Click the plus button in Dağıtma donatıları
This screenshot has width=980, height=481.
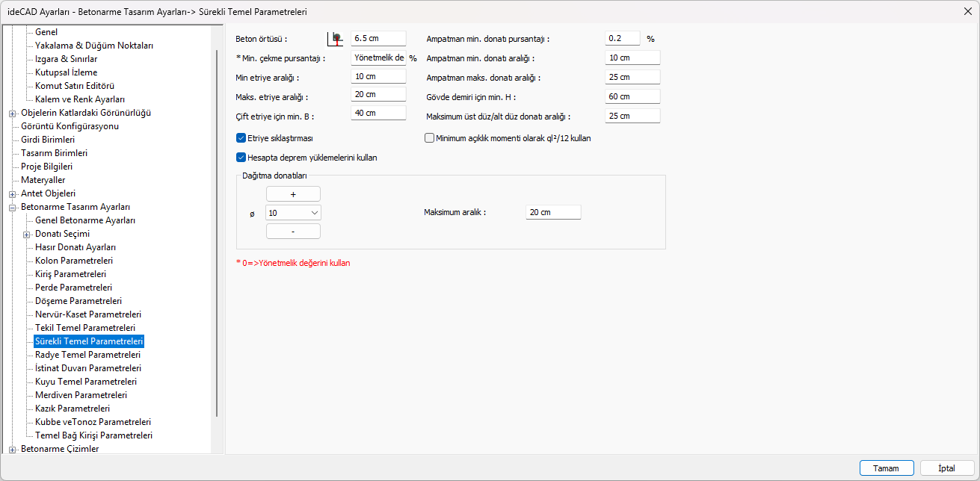click(293, 194)
